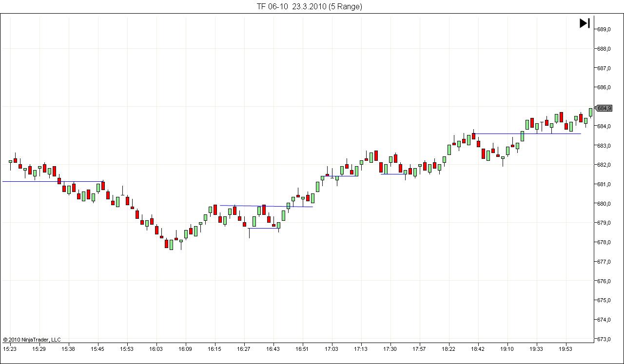Select the blue line near the 681,1 level

pos(53,181)
